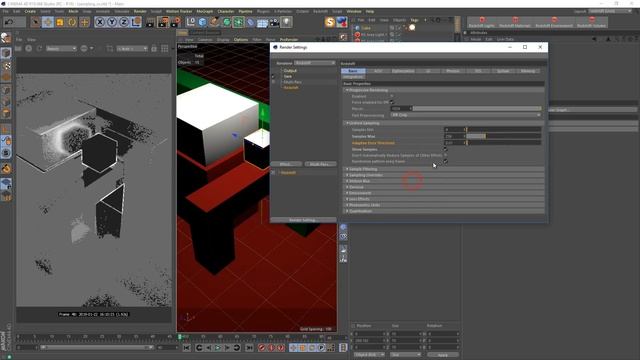Click the Redshift Materials palette button
The width and height of the screenshot is (640, 360).
pos(515,22)
